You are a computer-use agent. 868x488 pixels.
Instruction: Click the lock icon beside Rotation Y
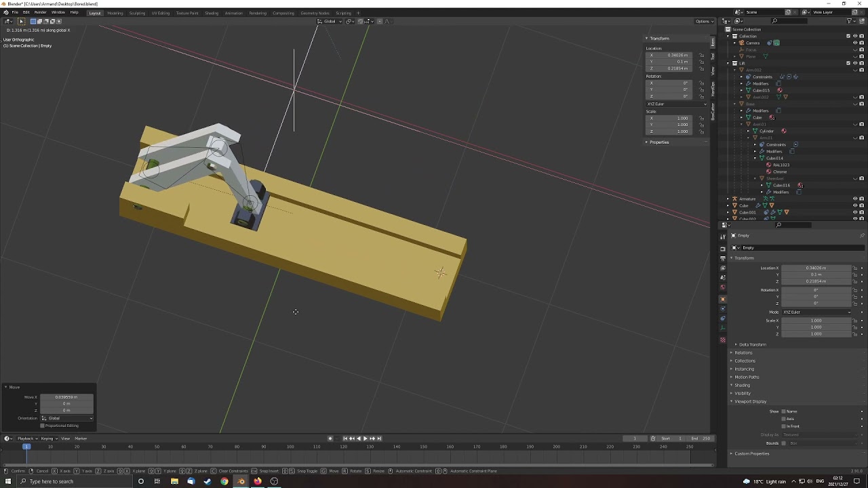pos(856,296)
